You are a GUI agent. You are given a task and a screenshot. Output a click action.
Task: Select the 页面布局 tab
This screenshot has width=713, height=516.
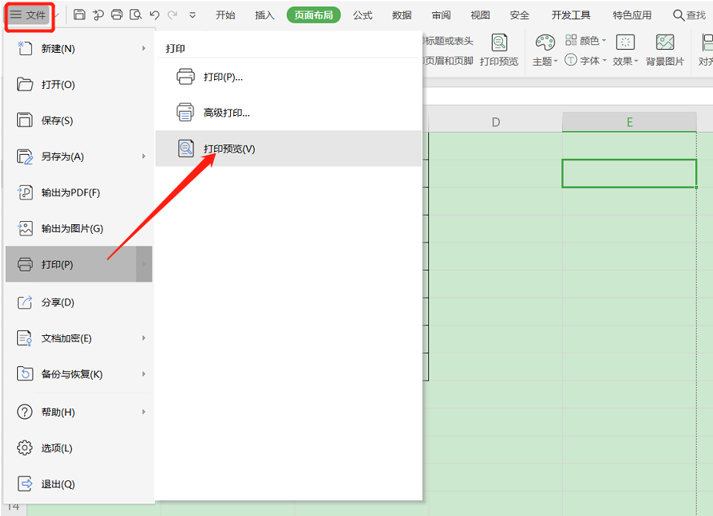313,15
